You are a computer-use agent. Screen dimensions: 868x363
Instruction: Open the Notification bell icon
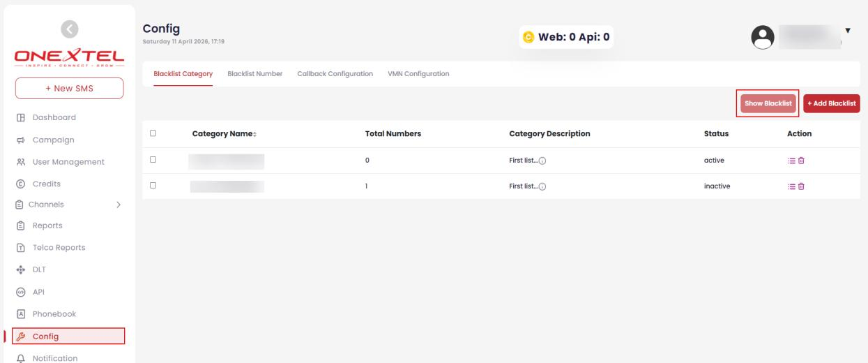pos(20,359)
